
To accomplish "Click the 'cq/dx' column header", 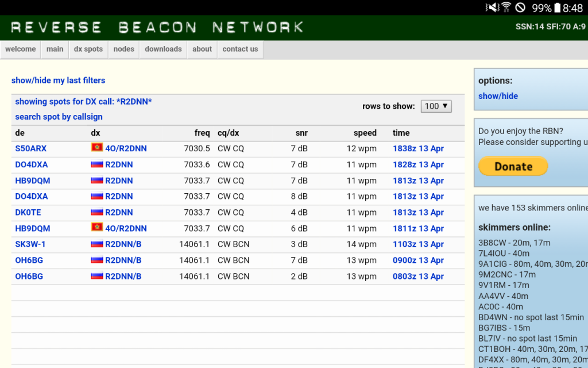I will pos(229,133).
